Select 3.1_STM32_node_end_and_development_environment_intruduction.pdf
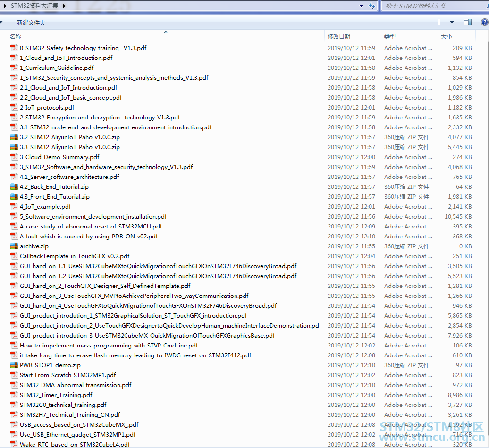 [x=116, y=127]
